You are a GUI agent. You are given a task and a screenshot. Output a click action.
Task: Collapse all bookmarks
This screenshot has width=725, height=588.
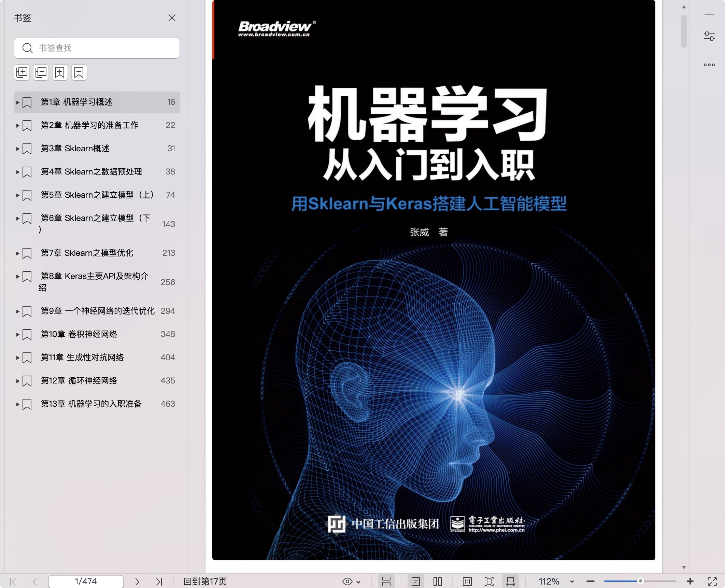click(41, 72)
